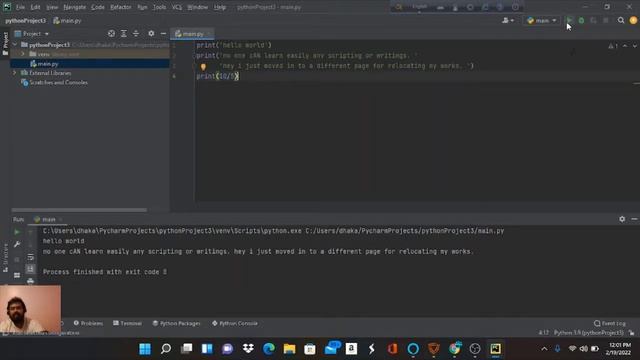The image size is (640, 360).
Task: Open the Navigate menu
Action: 75,7
